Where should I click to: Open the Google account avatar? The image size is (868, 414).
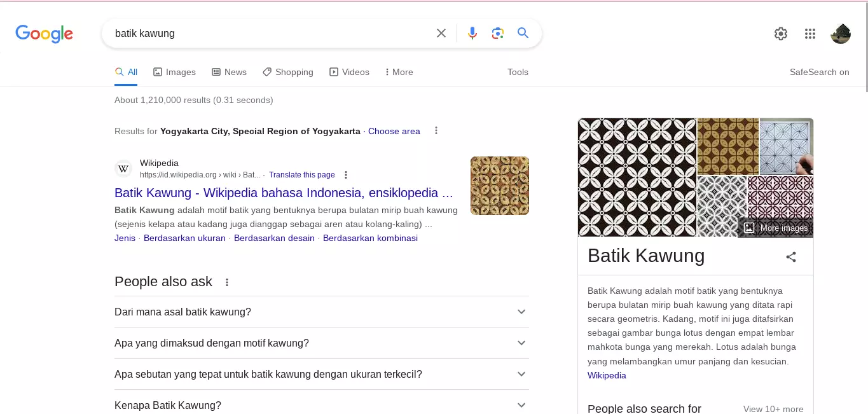tap(841, 34)
